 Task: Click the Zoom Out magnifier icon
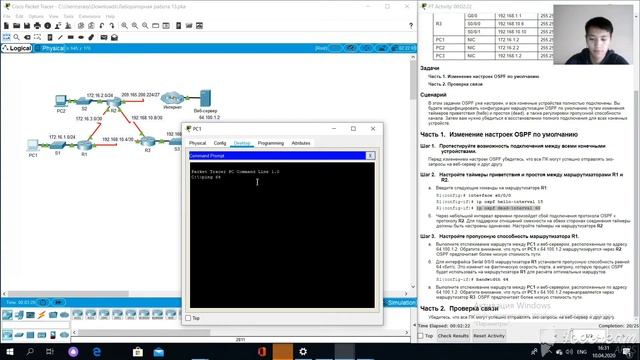coord(145,26)
